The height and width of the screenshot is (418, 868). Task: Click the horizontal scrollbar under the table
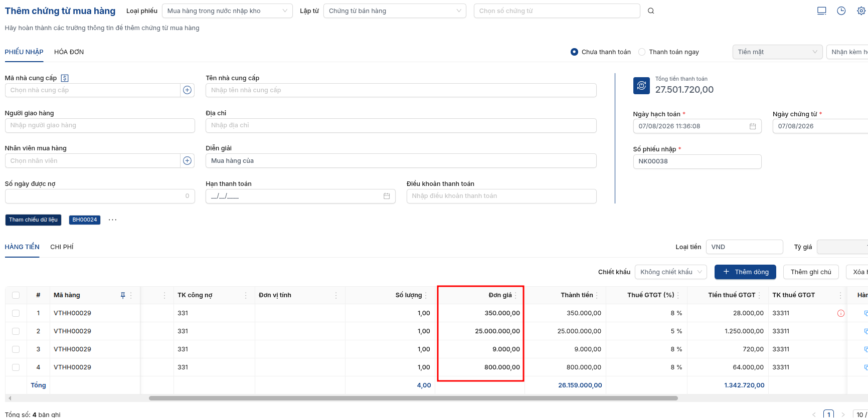(x=413, y=398)
